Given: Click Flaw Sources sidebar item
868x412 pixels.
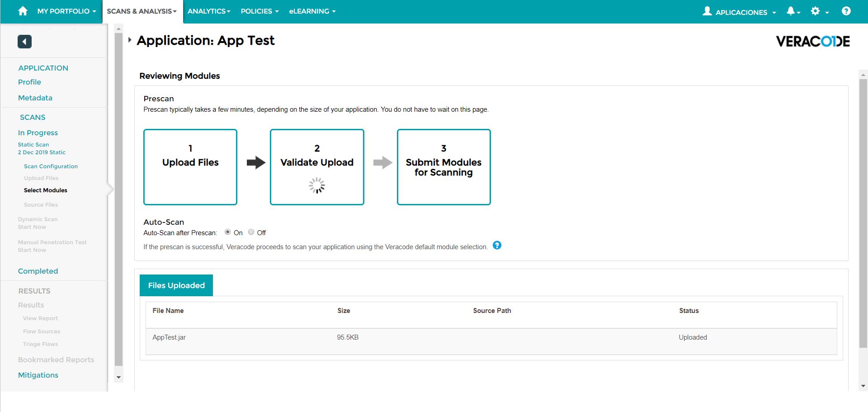Looking at the screenshot, I should coord(42,331).
